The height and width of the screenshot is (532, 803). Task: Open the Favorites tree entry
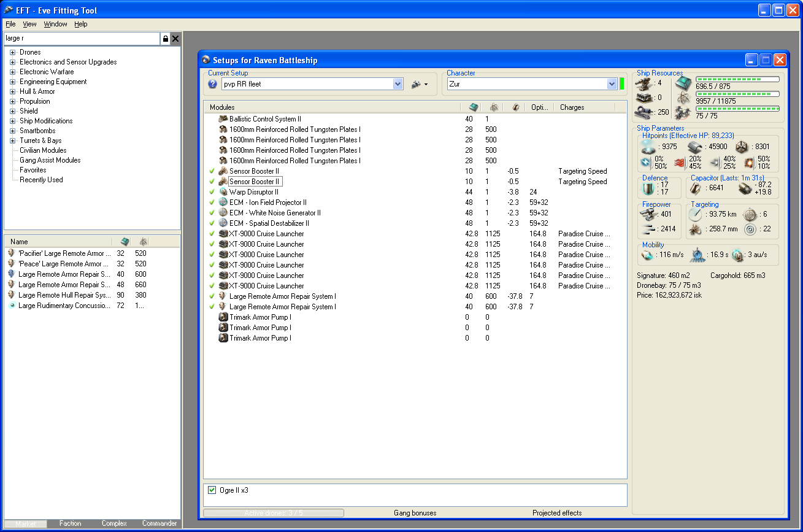pos(33,170)
